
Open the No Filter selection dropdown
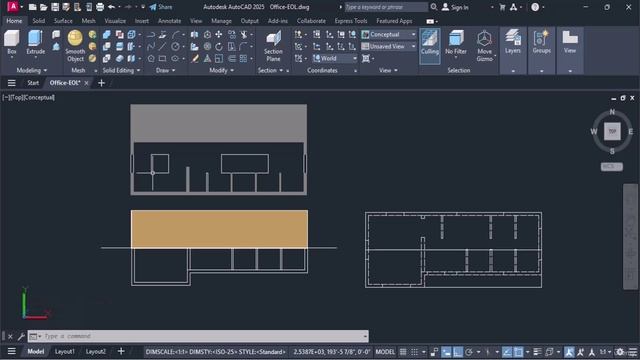456,43
